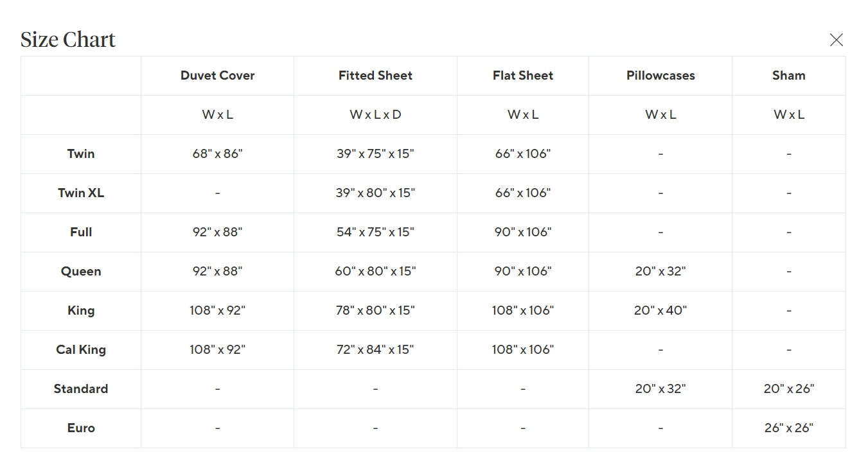Screen dimensions: 868x472
Task: Click the W x L x D dimension label
Action: [375, 115]
